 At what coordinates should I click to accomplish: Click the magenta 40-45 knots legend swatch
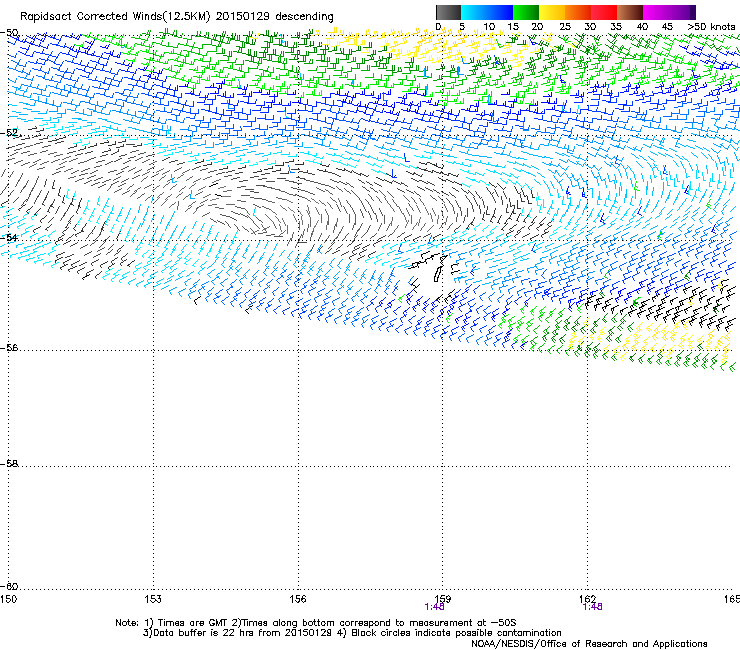[656, 12]
